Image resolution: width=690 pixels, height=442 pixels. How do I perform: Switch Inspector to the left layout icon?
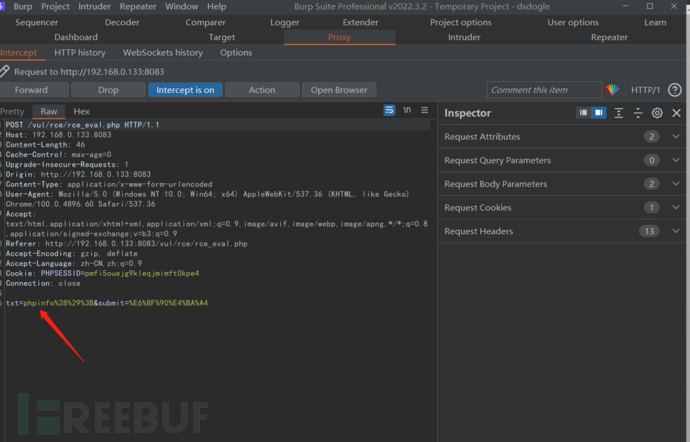[x=583, y=113]
